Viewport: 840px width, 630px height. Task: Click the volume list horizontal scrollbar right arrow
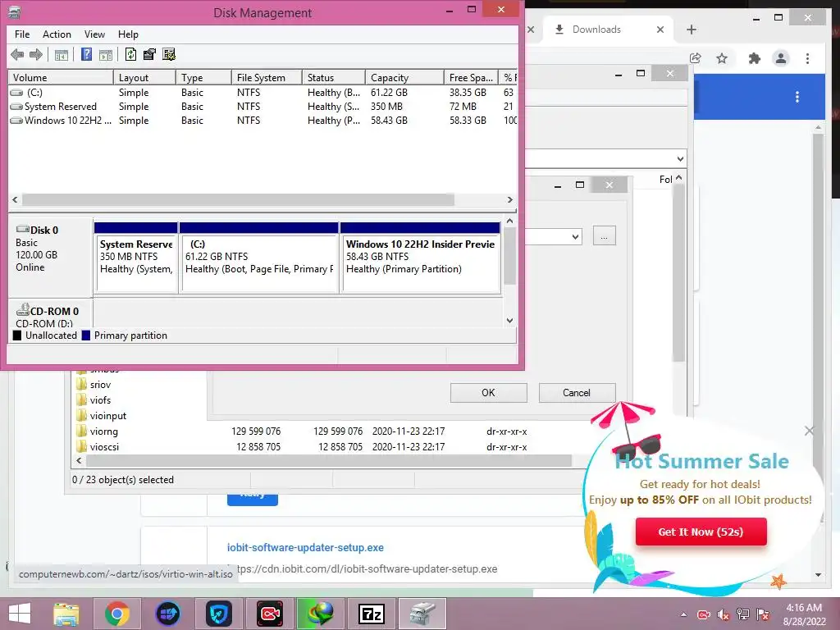point(510,200)
